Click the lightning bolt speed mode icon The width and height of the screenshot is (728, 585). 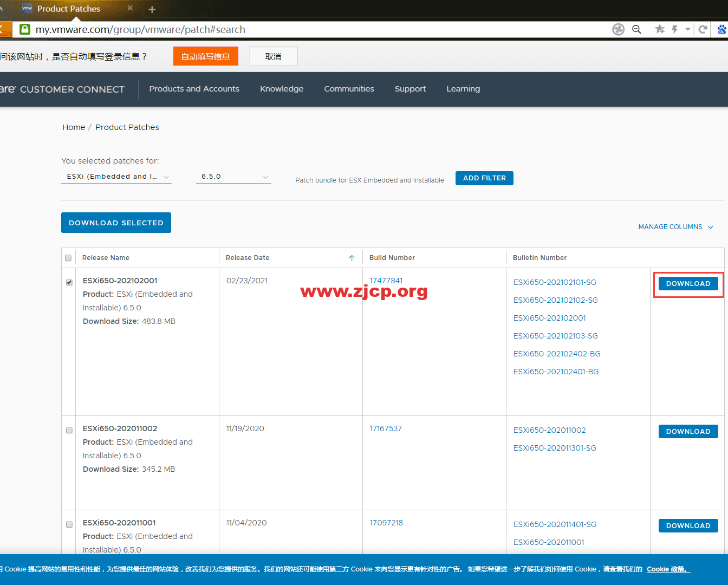click(x=675, y=29)
